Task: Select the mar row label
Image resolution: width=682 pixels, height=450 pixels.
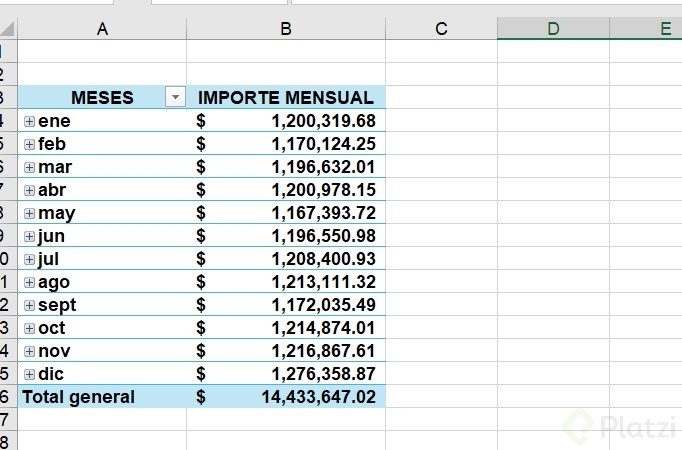Action: (55, 167)
